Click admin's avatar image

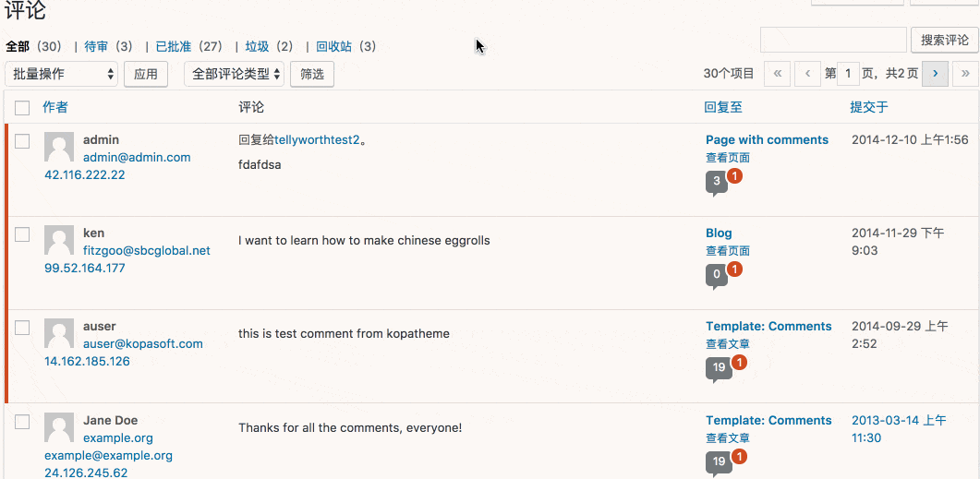(59, 148)
